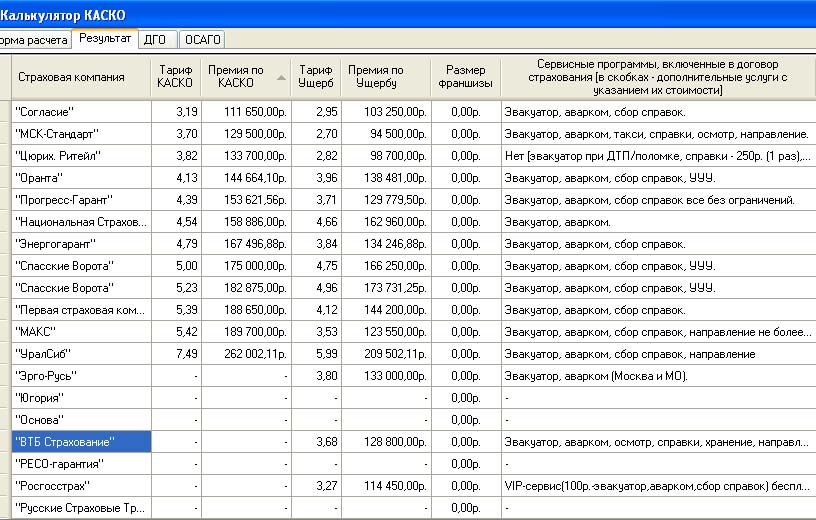816x520 pixels.
Task: Select the "Югория" company cell
Action: (81, 398)
